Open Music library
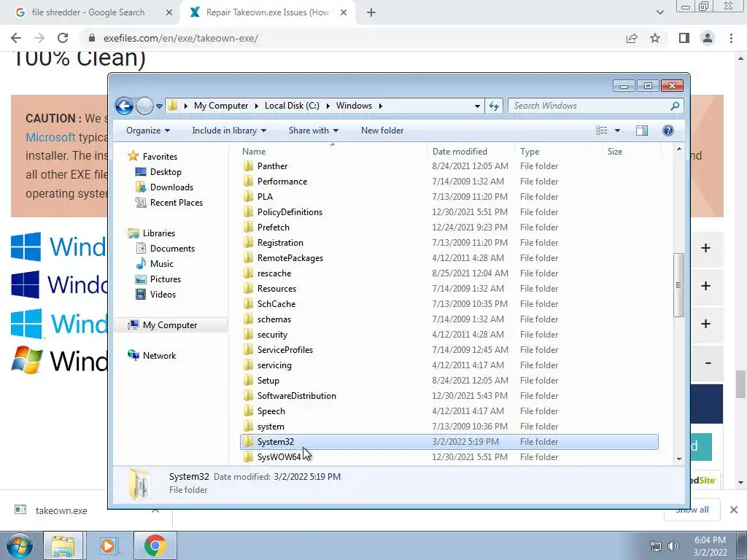Image resolution: width=747 pixels, height=560 pixels. (x=161, y=264)
